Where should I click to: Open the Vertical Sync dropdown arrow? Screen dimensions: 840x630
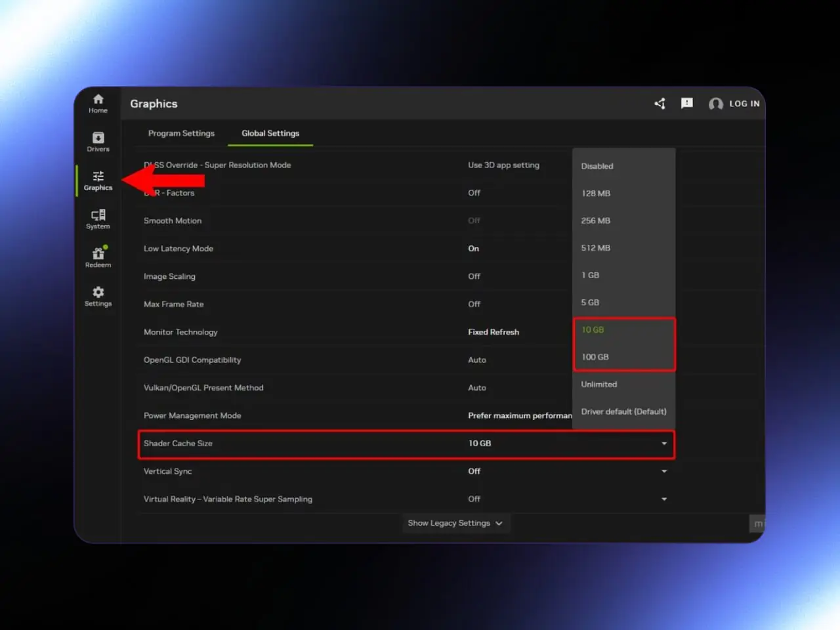[x=664, y=471]
